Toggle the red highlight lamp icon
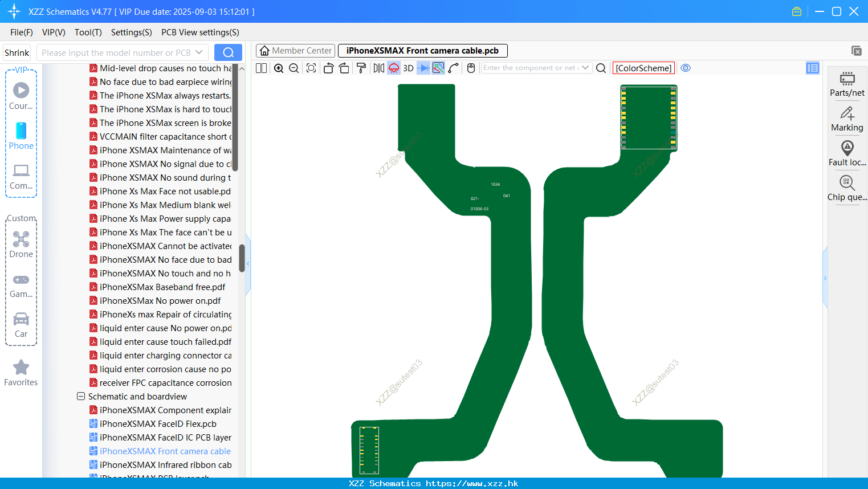This screenshot has height=489, width=868. (394, 68)
